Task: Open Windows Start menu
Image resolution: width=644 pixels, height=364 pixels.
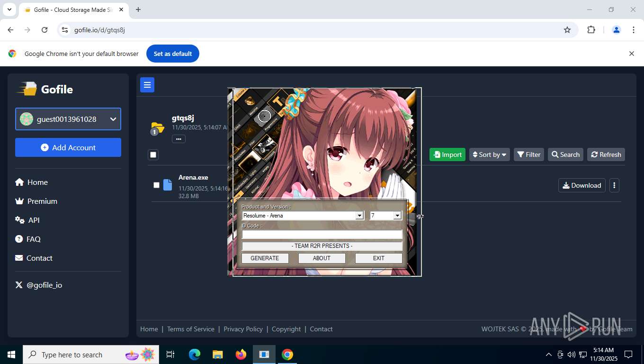Action: (x=11, y=355)
